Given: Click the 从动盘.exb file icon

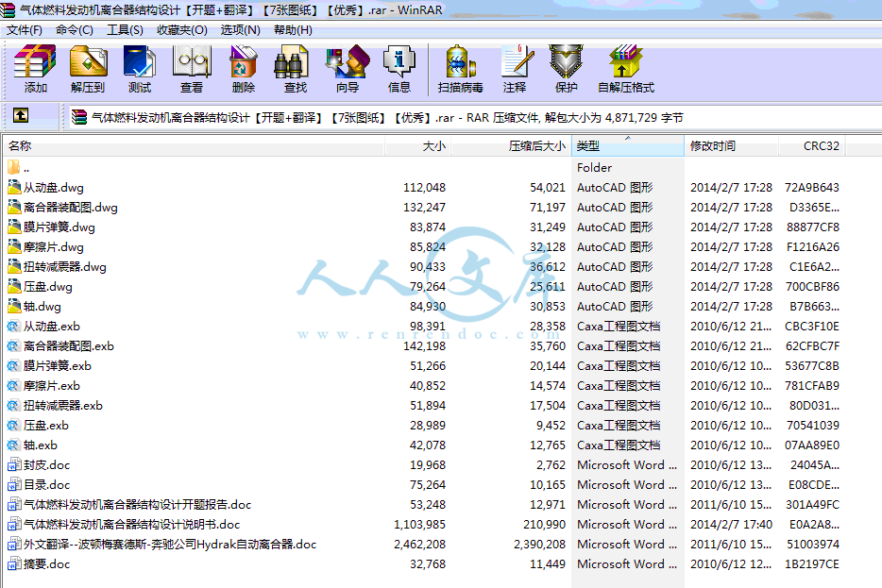Looking at the screenshot, I should (x=14, y=326).
